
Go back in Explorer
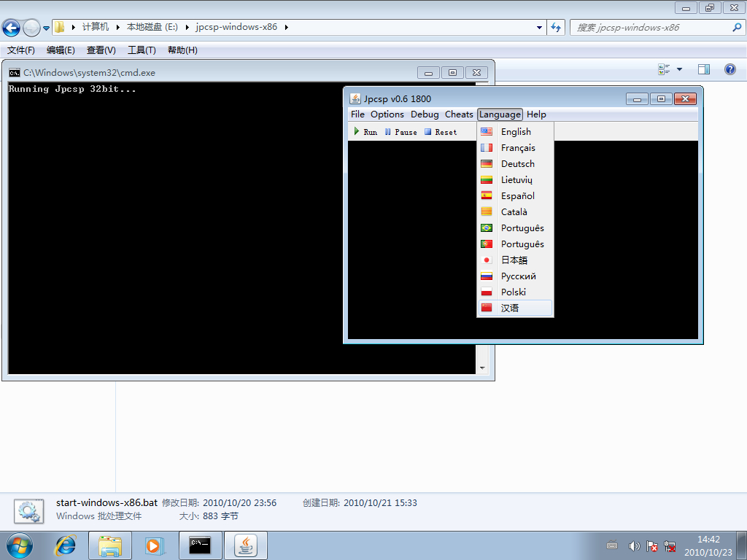tap(11, 28)
